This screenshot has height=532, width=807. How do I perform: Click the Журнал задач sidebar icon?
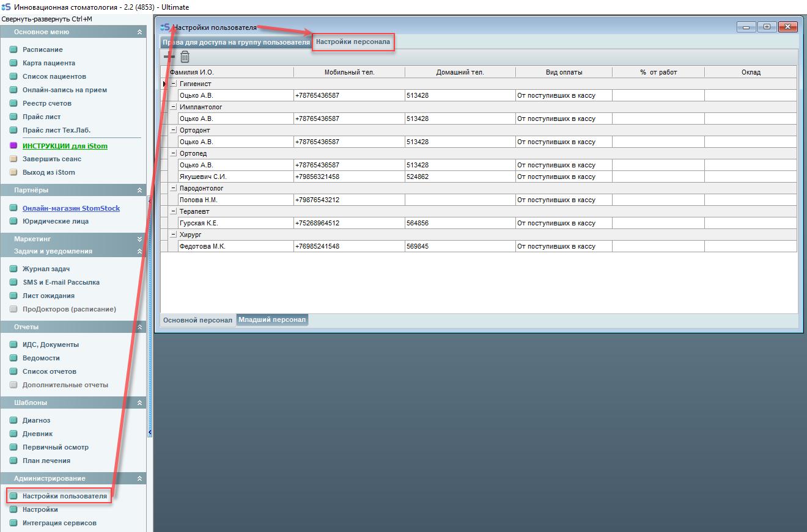(x=13, y=269)
